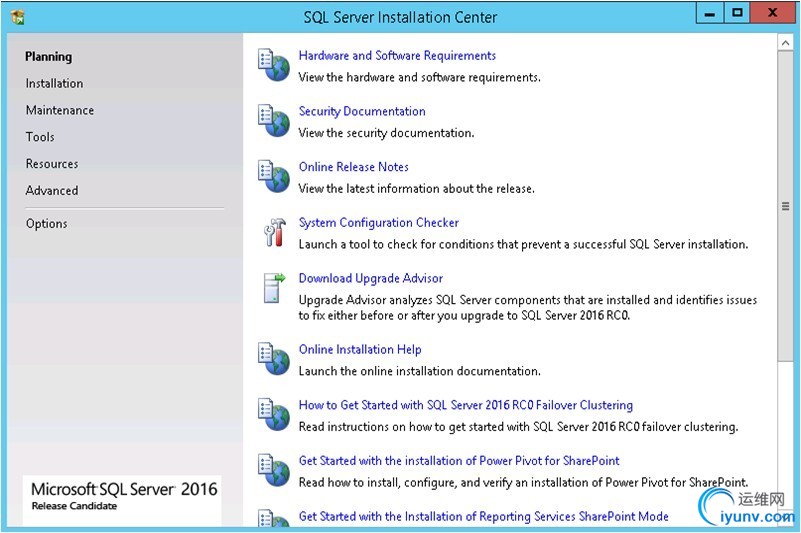This screenshot has height=533, width=801.
Task: Close the SQL Server Installation Center window
Action: tap(772, 13)
